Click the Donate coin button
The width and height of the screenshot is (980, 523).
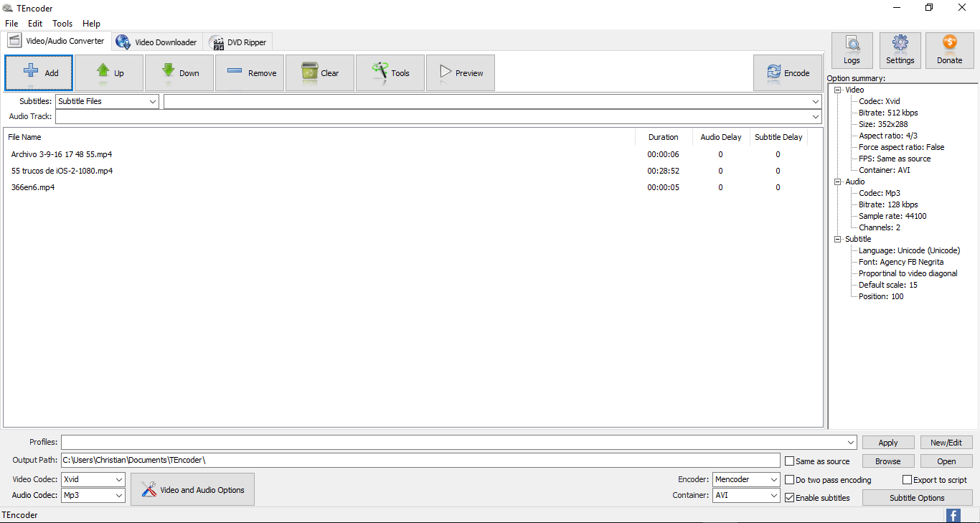pos(950,50)
